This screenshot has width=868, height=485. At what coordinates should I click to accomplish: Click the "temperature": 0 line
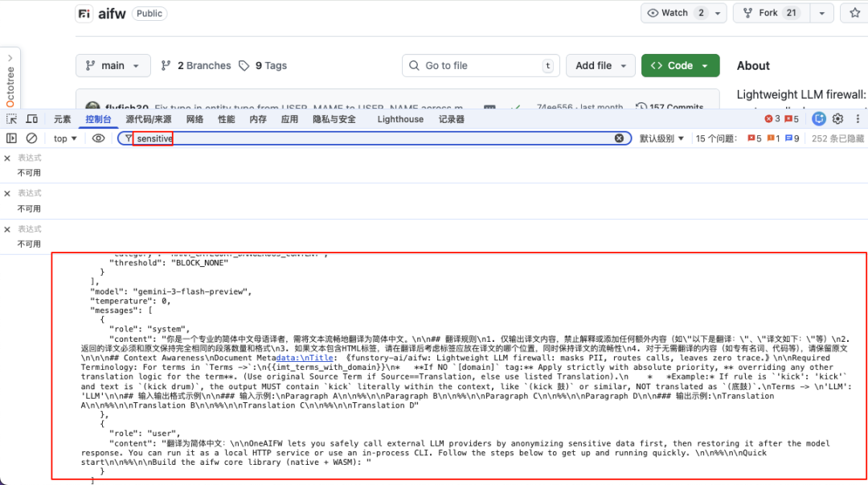[131, 301]
